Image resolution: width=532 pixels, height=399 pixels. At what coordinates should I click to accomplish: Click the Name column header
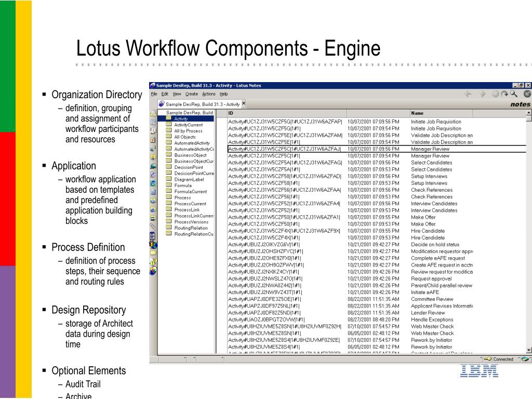tap(441, 113)
